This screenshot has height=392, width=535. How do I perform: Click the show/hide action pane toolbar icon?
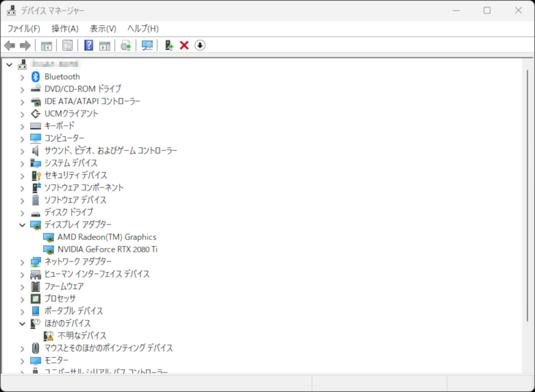(x=105, y=45)
